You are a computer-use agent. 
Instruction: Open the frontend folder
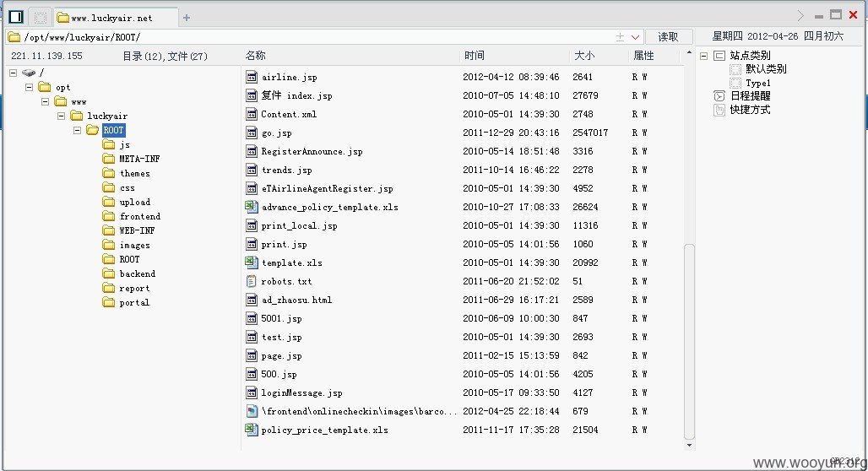(132, 216)
